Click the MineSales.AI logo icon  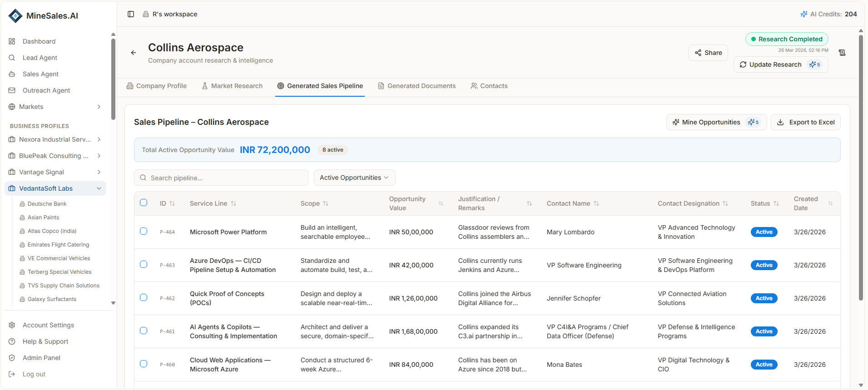[15, 16]
